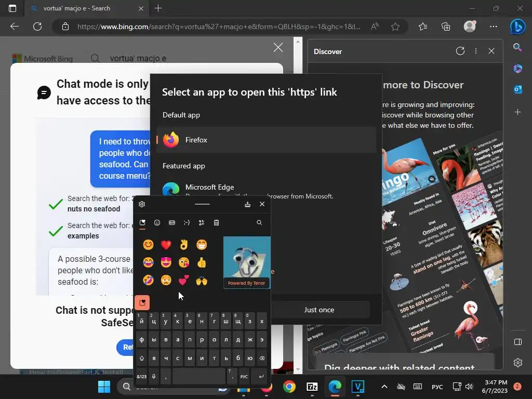Open the Emoji smiley tab
The height and width of the screenshot is (399, 532).
click(x=157, y=222)
